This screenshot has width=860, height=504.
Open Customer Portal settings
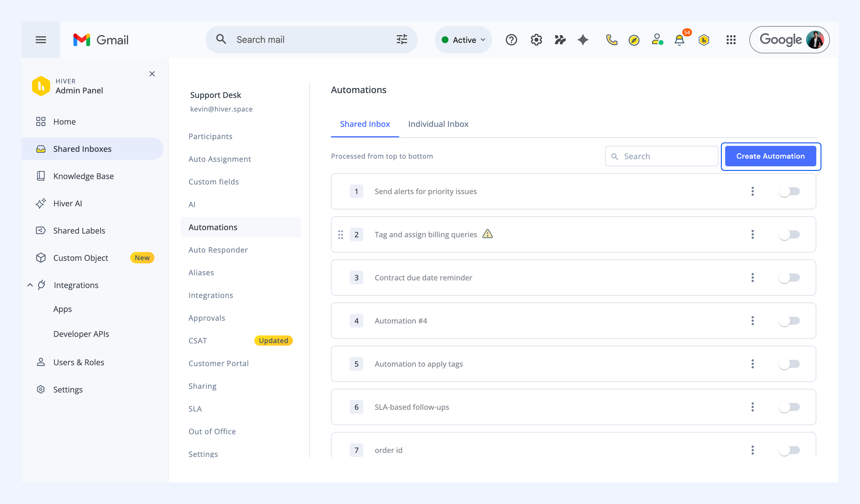(x=219, y=364)
